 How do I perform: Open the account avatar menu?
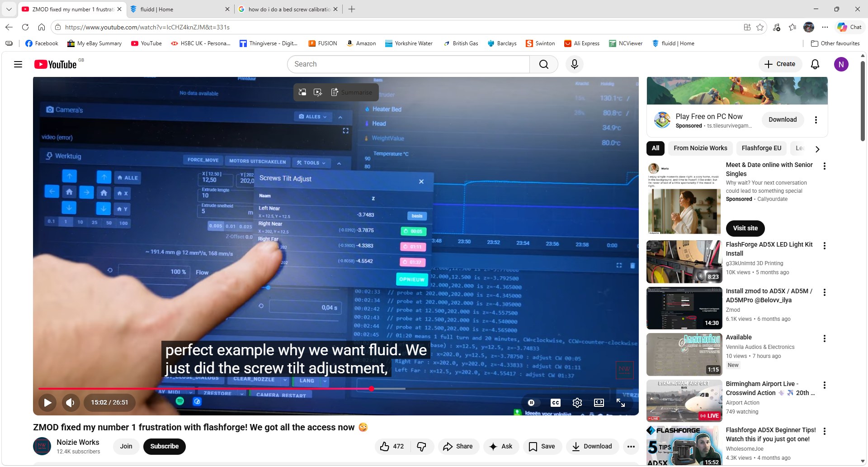point(841,64)
